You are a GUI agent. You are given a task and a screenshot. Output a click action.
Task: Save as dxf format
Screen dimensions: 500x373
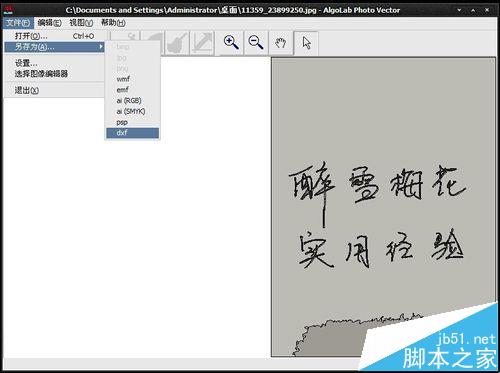(x=133, y=133)
